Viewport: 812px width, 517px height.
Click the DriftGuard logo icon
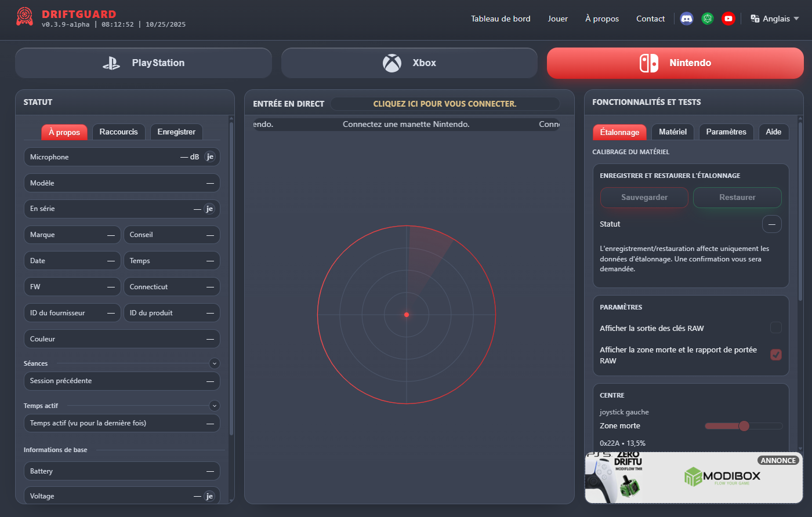[24, 17]
